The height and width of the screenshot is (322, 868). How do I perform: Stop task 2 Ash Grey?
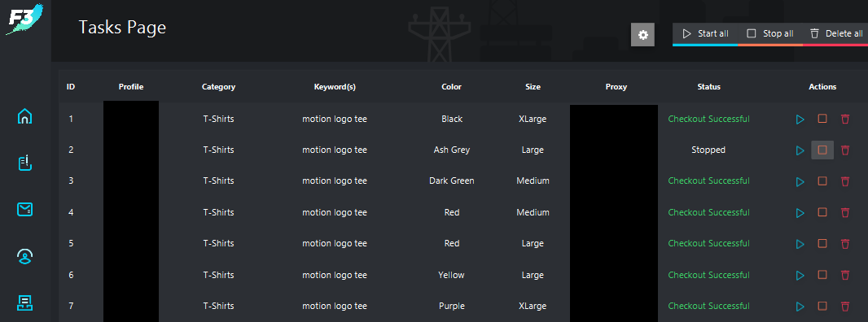[822, 150]
